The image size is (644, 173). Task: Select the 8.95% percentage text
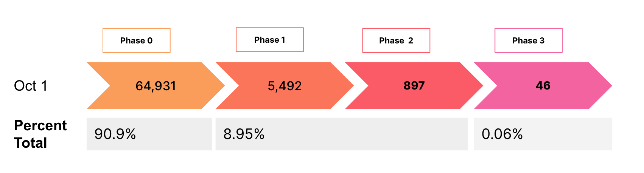pyautogui.click(x=244, y=134)
